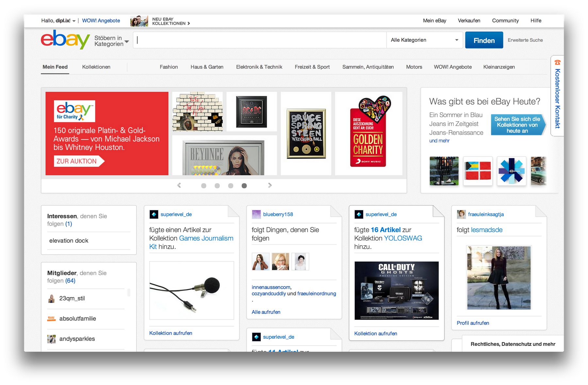Click the und mehr link
Viewport: 588px width, 385px height.
click(439, 141)
